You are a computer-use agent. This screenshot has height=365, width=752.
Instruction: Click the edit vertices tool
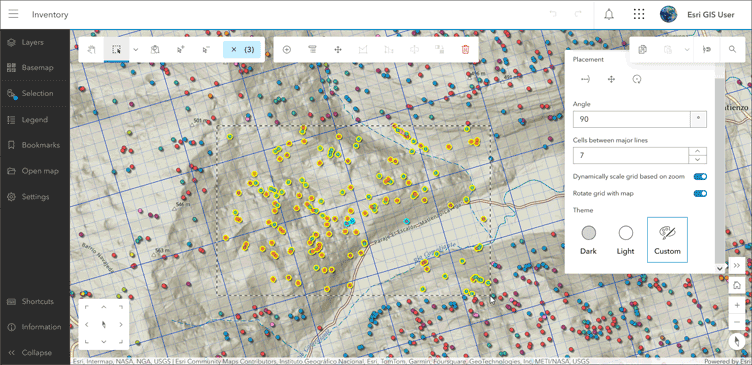click(x=363, y=49)
